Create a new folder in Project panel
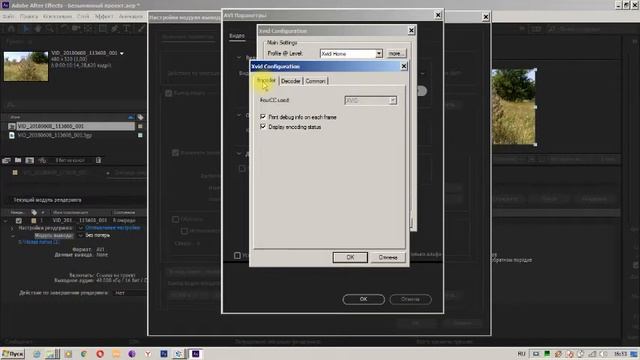 point(18,160)
